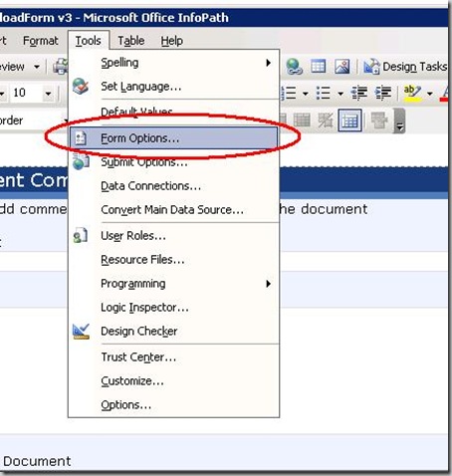Open the Preview button dropdown arrow

37,67
